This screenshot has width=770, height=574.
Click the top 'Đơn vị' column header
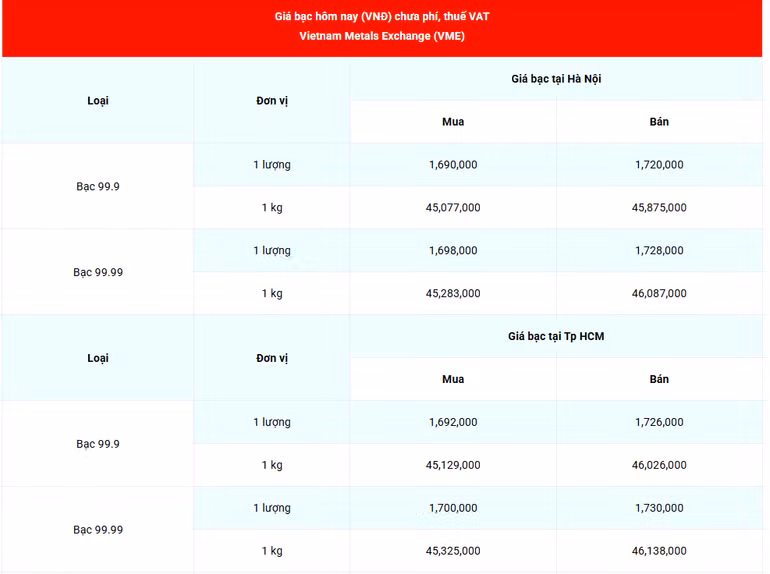coord(272,100)
